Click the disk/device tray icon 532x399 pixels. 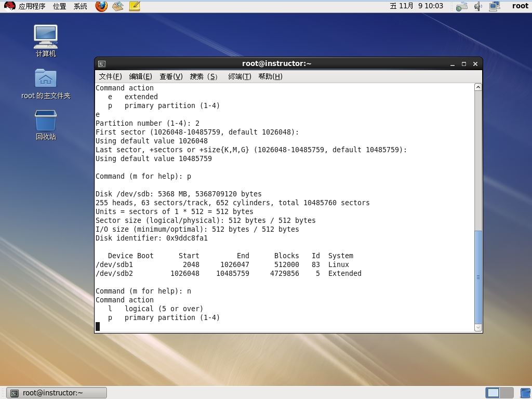462,6
